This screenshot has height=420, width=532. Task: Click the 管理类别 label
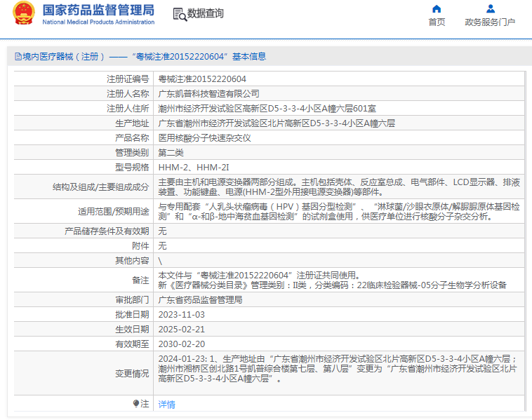[132, 153]
